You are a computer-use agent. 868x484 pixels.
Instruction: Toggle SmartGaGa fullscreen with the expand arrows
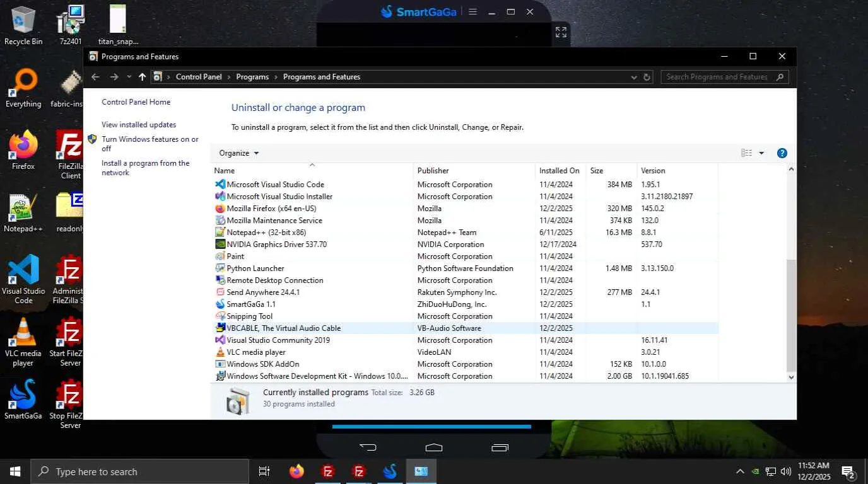point(561,32)
